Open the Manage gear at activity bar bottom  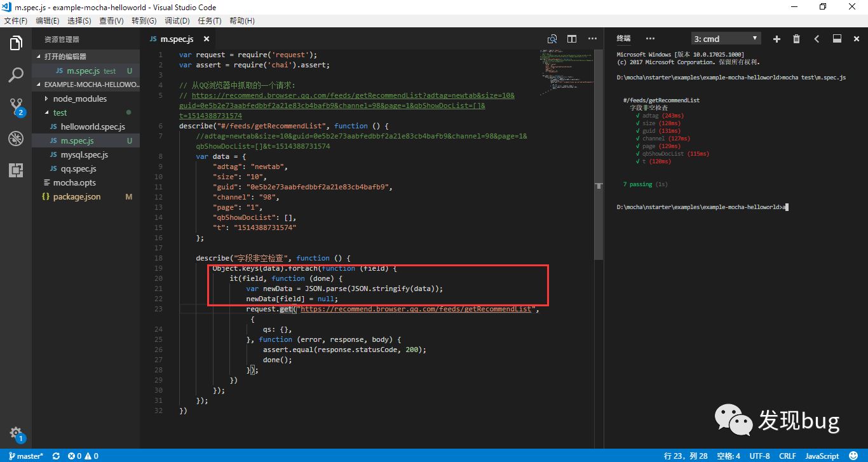(x=16, y=433)
